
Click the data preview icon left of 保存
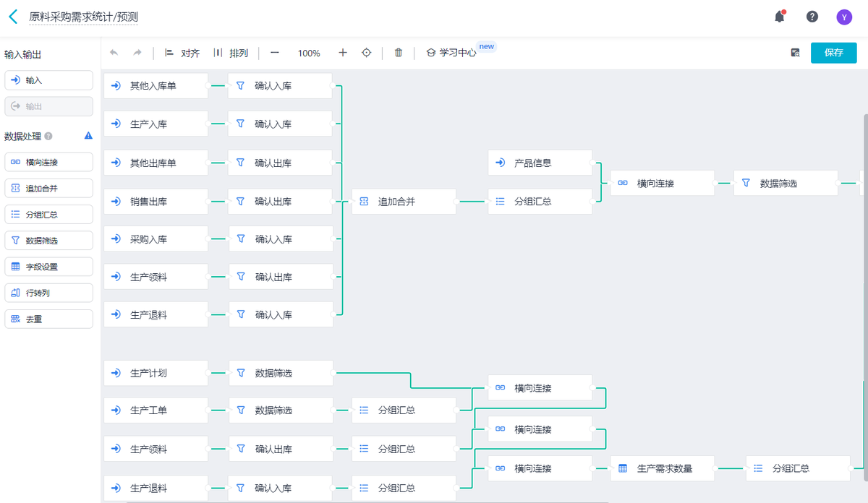pyautogui.click(x=796, y=52)
